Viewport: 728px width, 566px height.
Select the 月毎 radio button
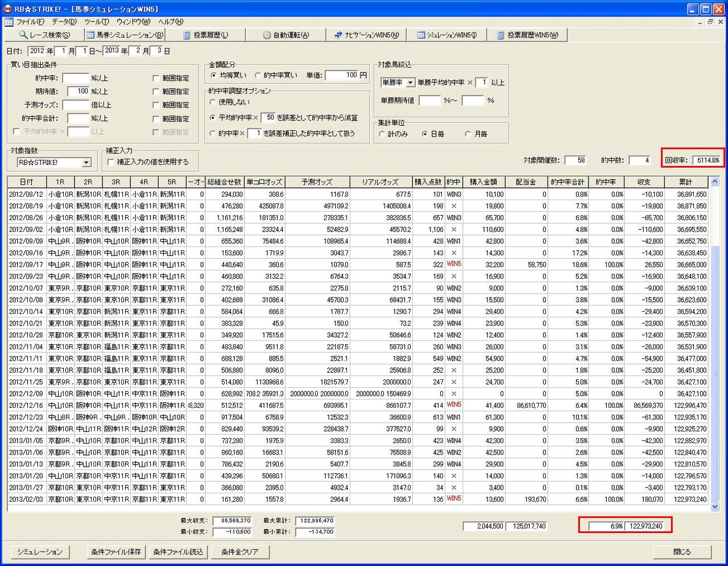click(468, 134)
